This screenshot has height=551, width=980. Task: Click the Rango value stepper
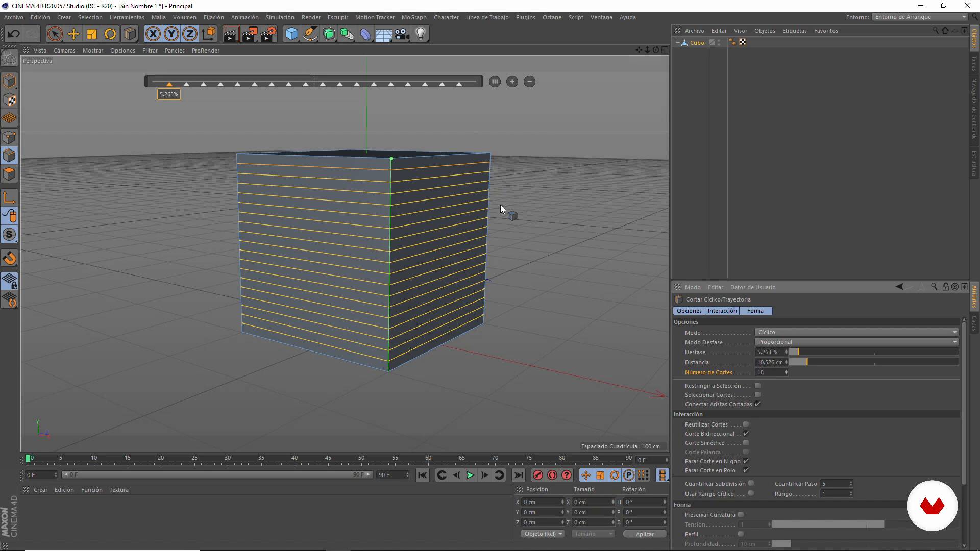coord(850,494)
